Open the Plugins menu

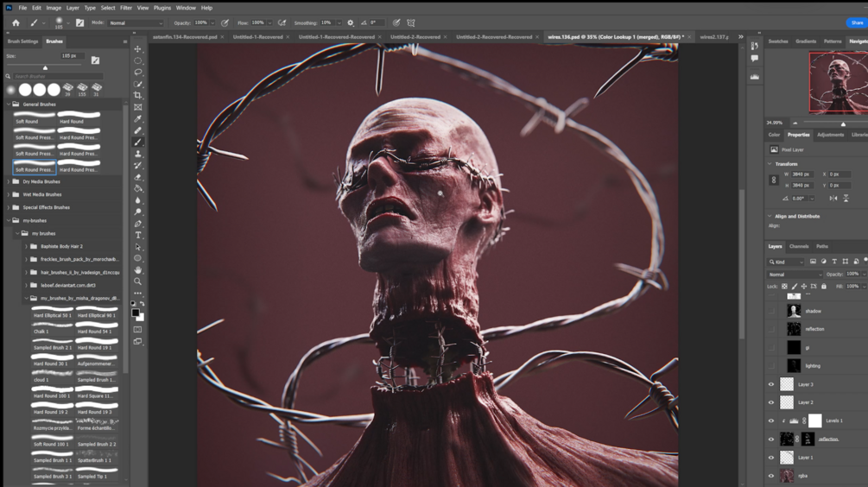pos(162,8)
